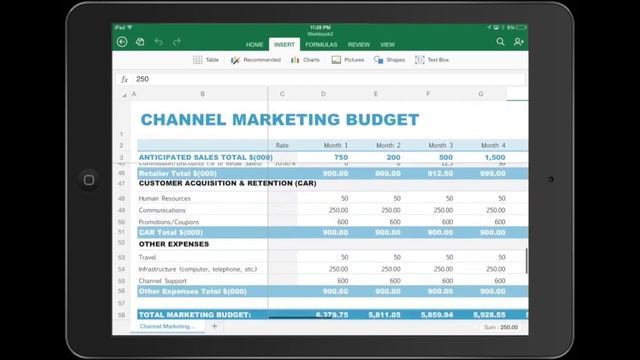Screen dimensions: 640x360
Task: Select the Channel Marketing sheet tab
Action: tap(167, 326)
